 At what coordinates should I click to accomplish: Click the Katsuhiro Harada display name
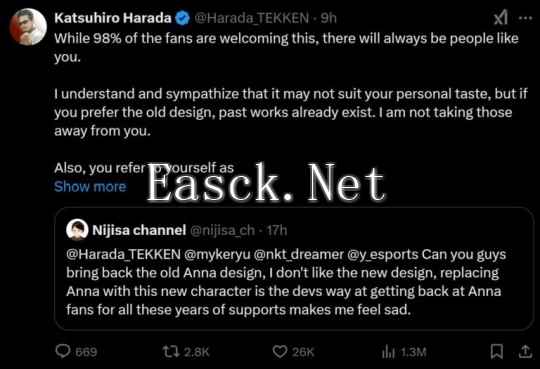pyautogui.click(x=113, y=18)
